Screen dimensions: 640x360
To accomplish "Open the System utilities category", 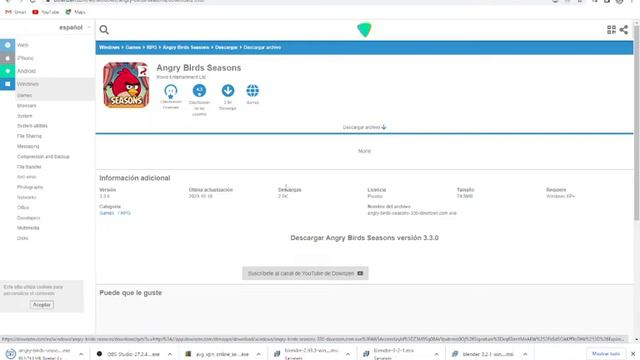I will click(x=32, y=126).
